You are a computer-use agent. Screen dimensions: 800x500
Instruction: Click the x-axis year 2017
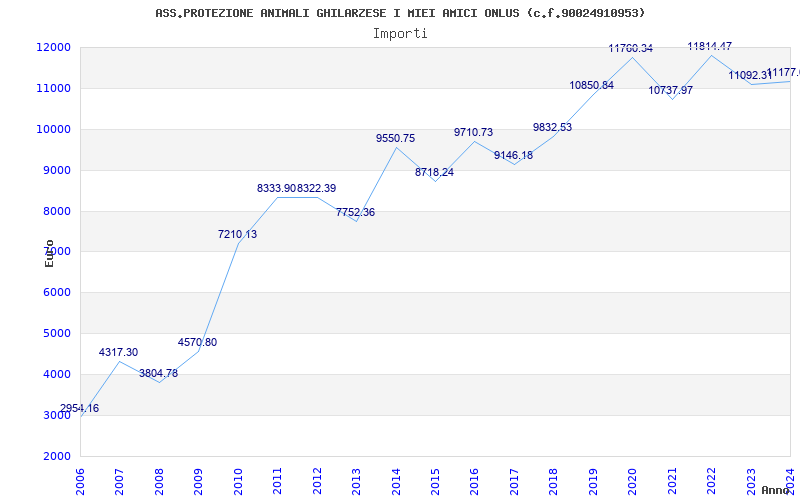click(514, 481)
